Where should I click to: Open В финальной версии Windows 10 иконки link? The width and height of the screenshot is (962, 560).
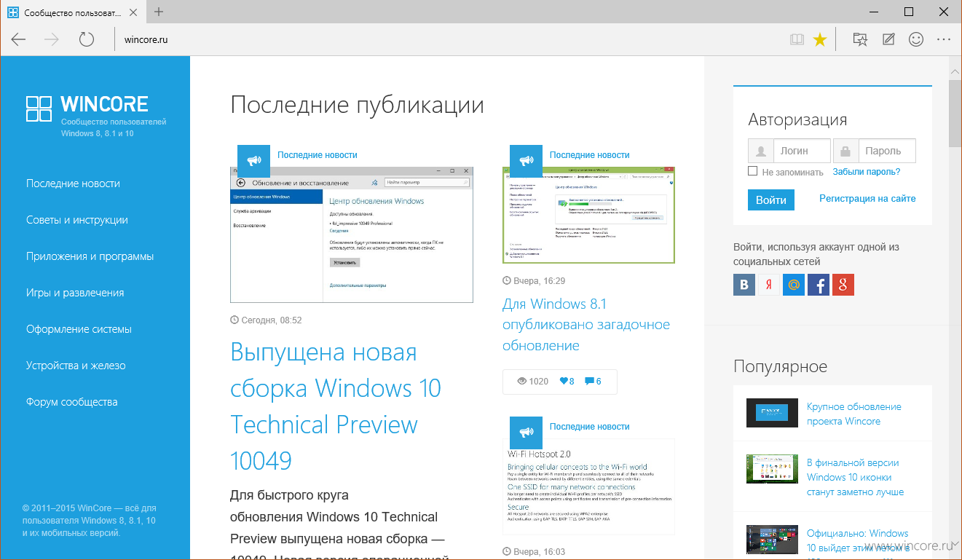[x=855, y=477]
